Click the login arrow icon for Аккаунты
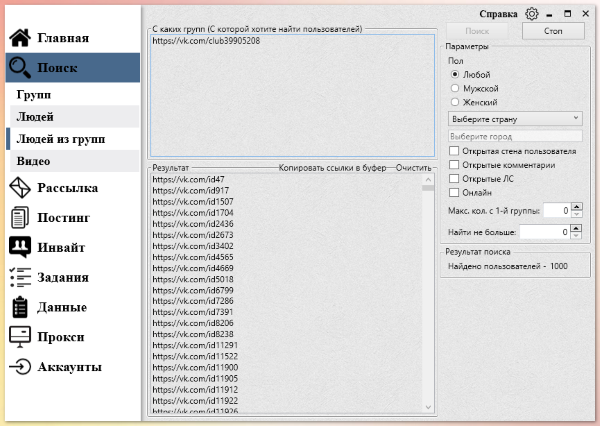This screenshot has height=426, width=600. (20, 367)
